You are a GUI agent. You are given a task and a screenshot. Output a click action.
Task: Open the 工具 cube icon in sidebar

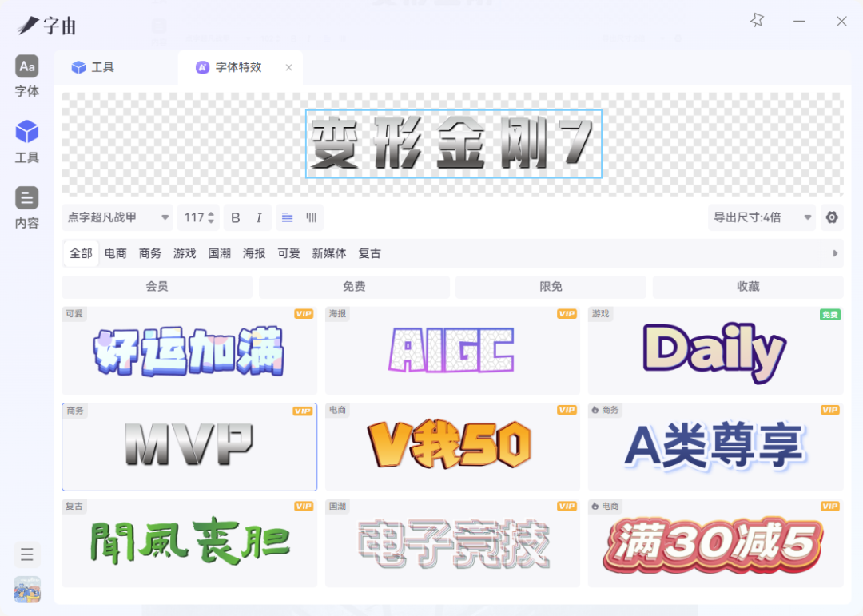click(x=27, y=141)
